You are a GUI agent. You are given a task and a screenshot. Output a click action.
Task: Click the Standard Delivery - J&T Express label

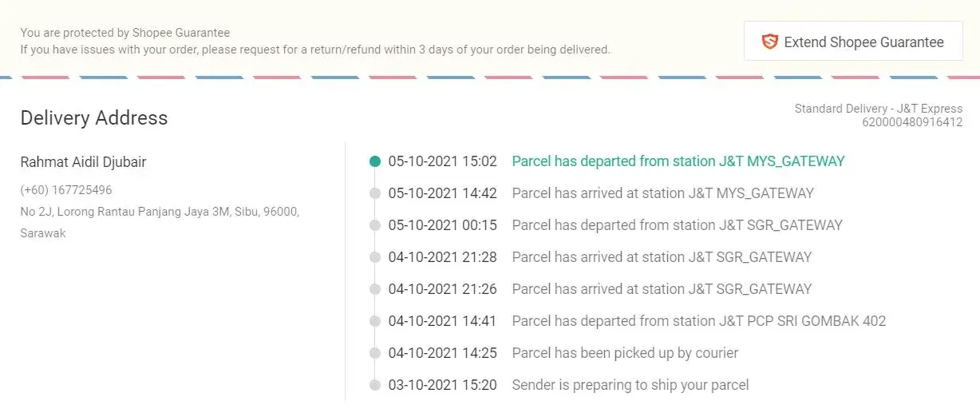878,109
